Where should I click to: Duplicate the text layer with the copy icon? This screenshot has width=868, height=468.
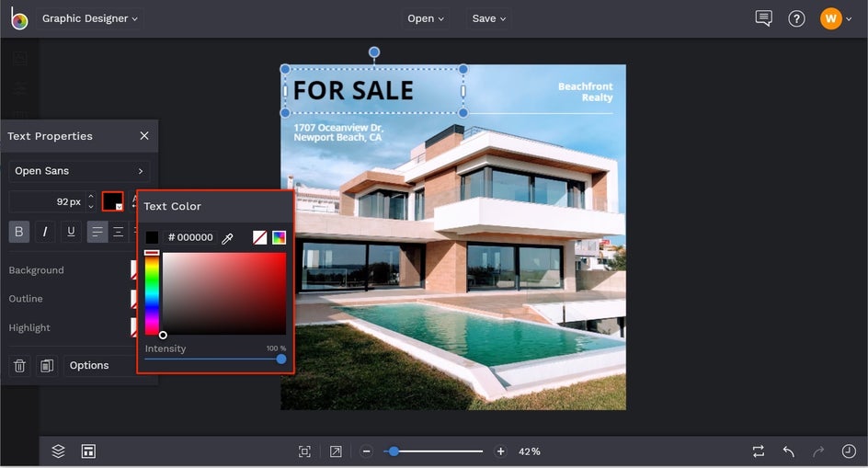click(x=47, y=366)
